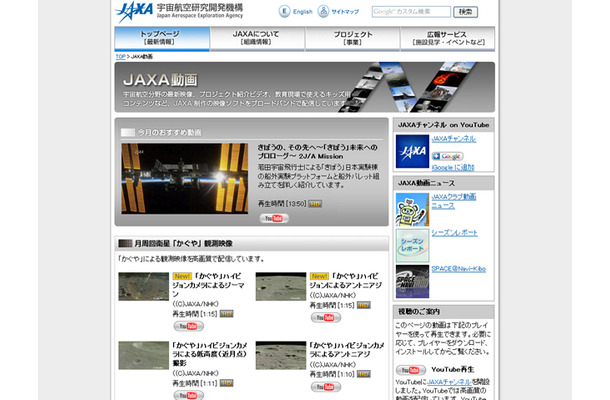Click the きぼうの、その先へ featured video title
The height and width of the screenshot is (400, 610).
pos(317,152)
